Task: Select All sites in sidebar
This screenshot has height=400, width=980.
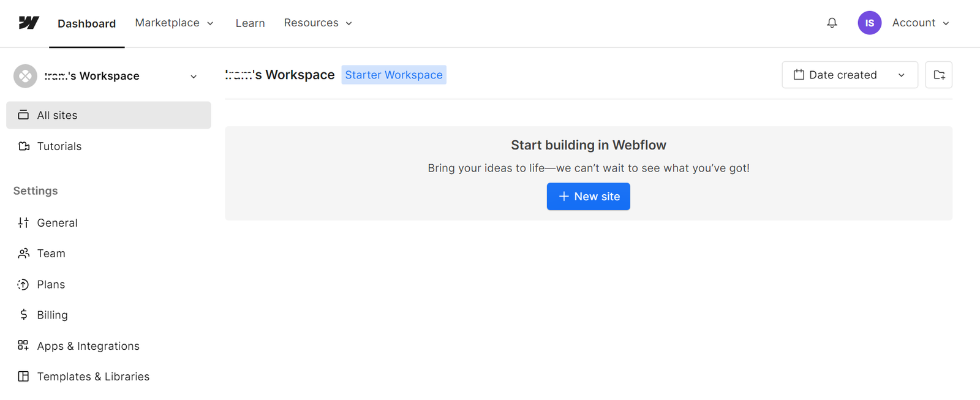Action: (x=108, y=115)
